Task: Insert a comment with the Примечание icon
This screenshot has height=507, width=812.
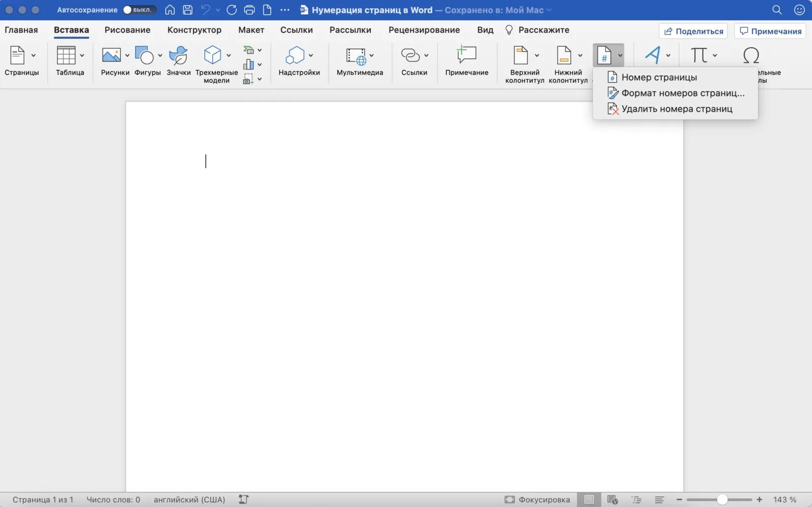Action: 466,55
